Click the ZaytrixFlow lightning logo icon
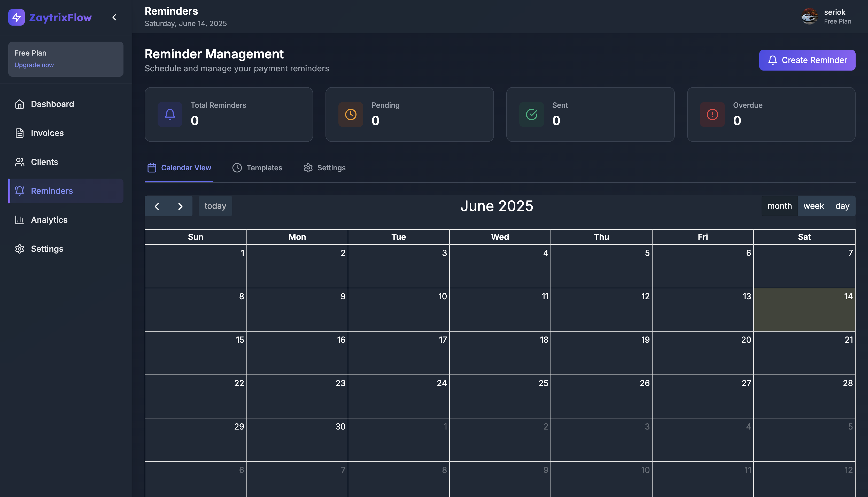This screenshot has width=868, height=497. [x=16, y=17]
